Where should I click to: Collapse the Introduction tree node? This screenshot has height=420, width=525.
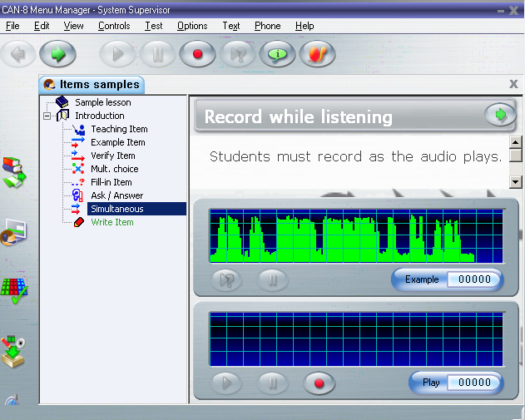pyautogui.click(x=47, y=116)
